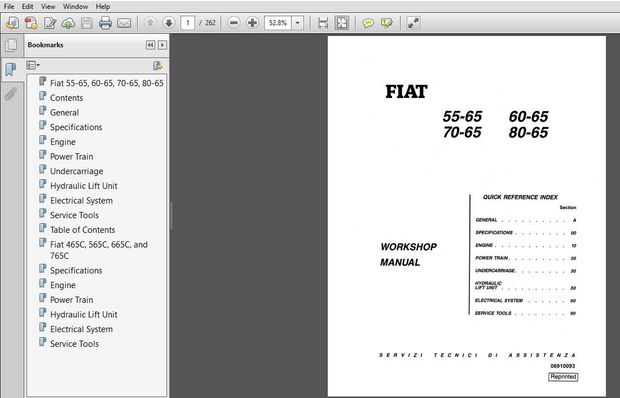Click the Bookmarks panel title
The width and height of the screenshot is (620, 398).
click(x=45, y=45)
